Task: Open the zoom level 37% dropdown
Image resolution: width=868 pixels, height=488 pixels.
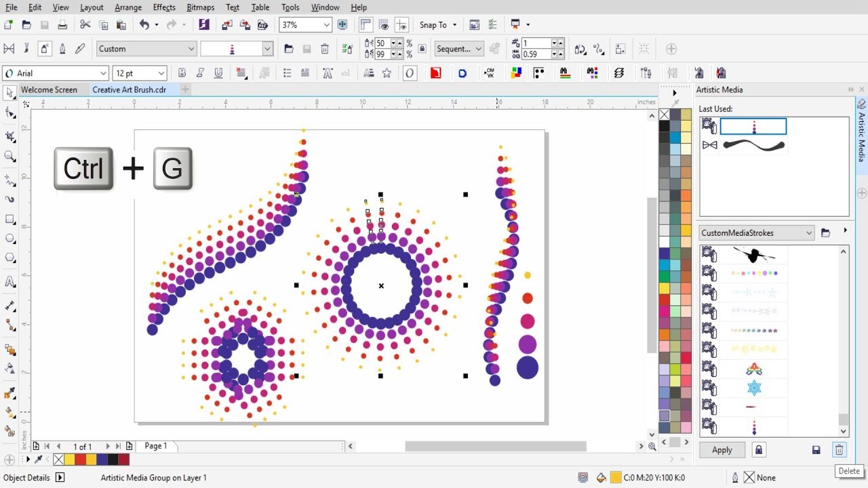Action: [x=327, y=25]
